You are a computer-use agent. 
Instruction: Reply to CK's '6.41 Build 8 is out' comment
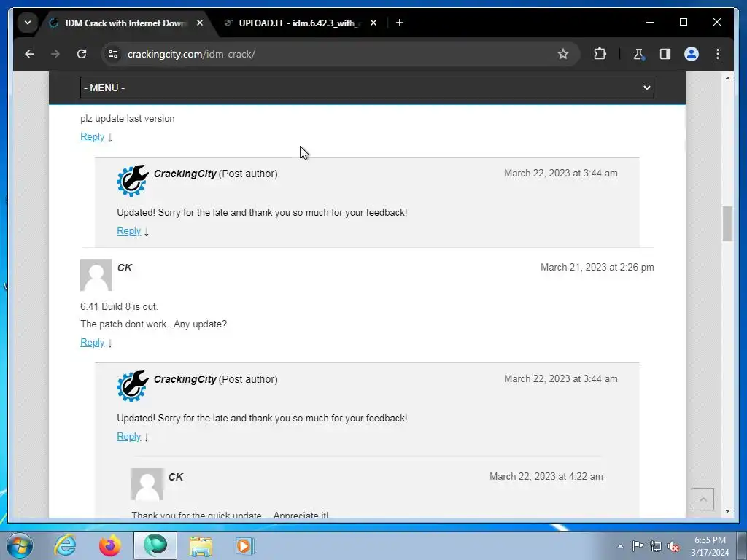tap(93, 343)
